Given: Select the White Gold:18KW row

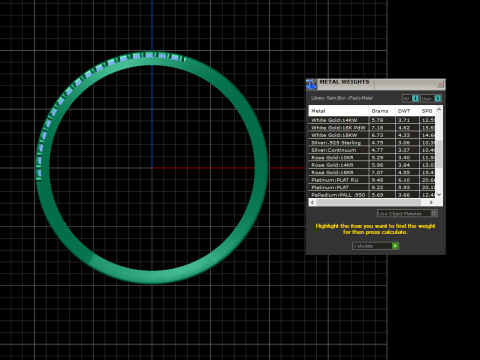Looking at the screenshot, I should (372, 135).
